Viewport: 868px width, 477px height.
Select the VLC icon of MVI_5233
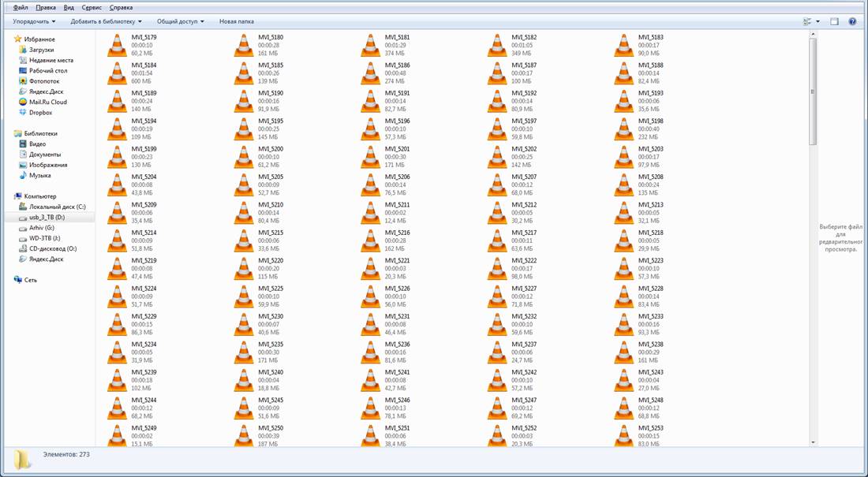[x=624, y=325]
